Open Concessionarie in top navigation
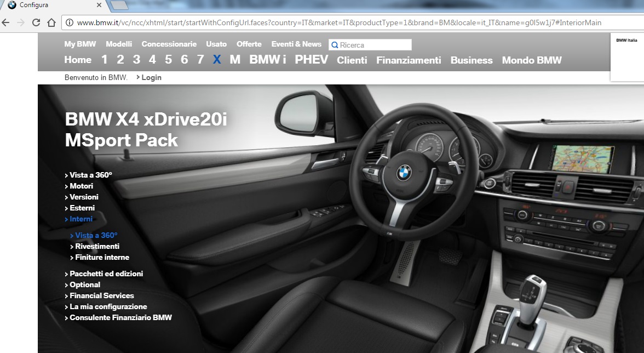 [169, 44]
